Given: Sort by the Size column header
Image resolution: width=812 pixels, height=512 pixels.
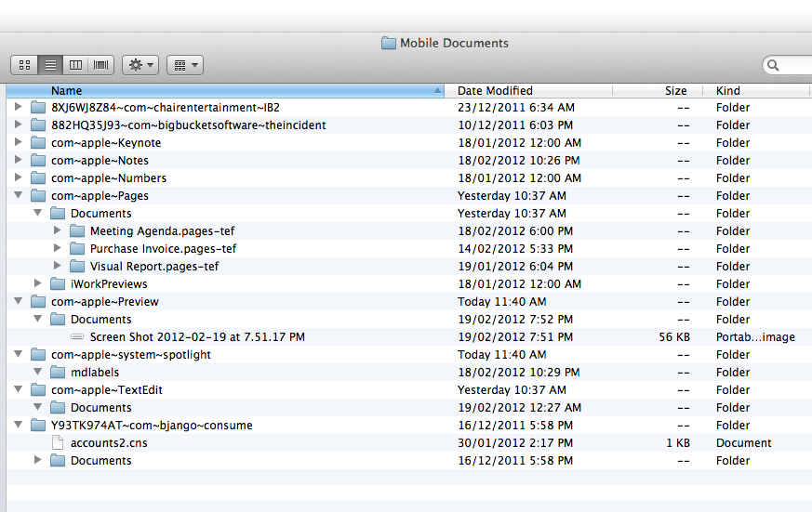Looking at the screenshot, I should (x=658, y=90).
